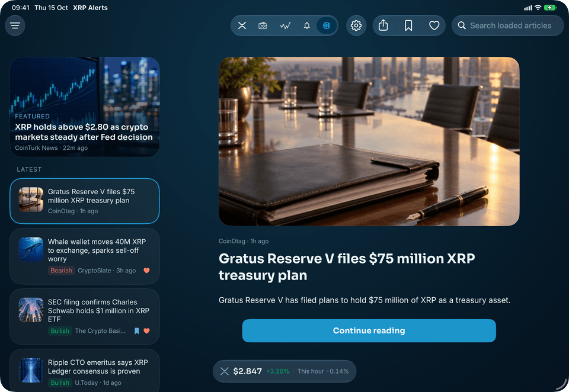Click the CoinOtag · 1h ago source above headline
569x392 pixels.
pyautogui.click(x=244, y=241)
